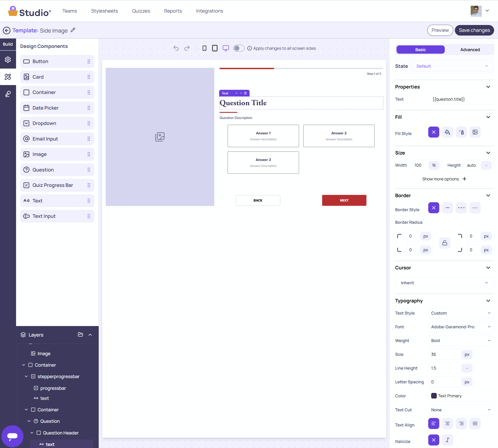Screen dimensions: 498x448
Task: Click the Text Primary color swatch
Action: tap(434, 396)
